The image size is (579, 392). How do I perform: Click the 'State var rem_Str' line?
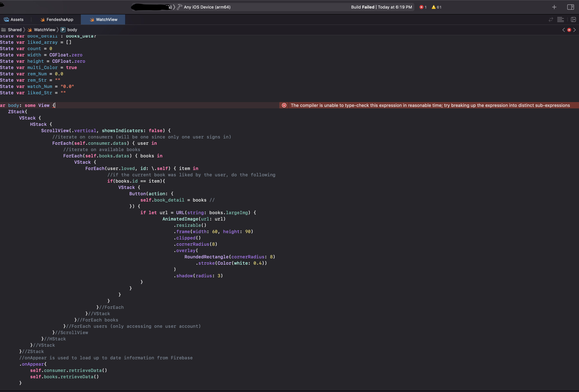(x=30, y=80)
